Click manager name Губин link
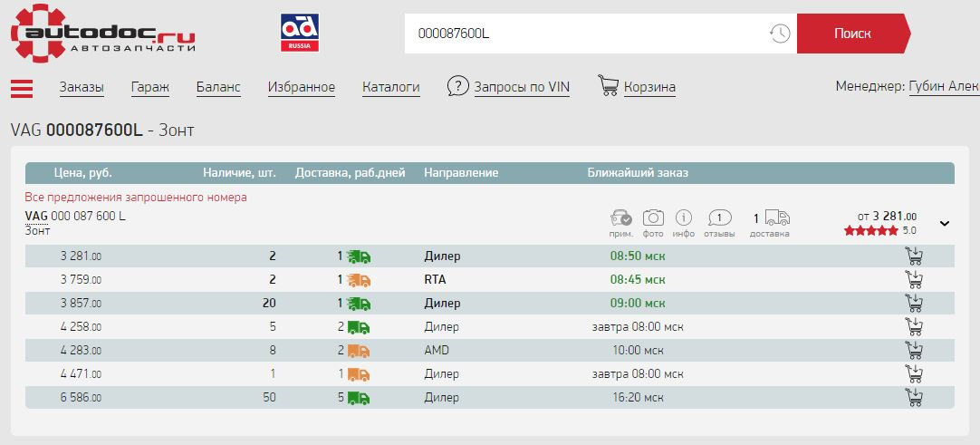 coord(944,86)
